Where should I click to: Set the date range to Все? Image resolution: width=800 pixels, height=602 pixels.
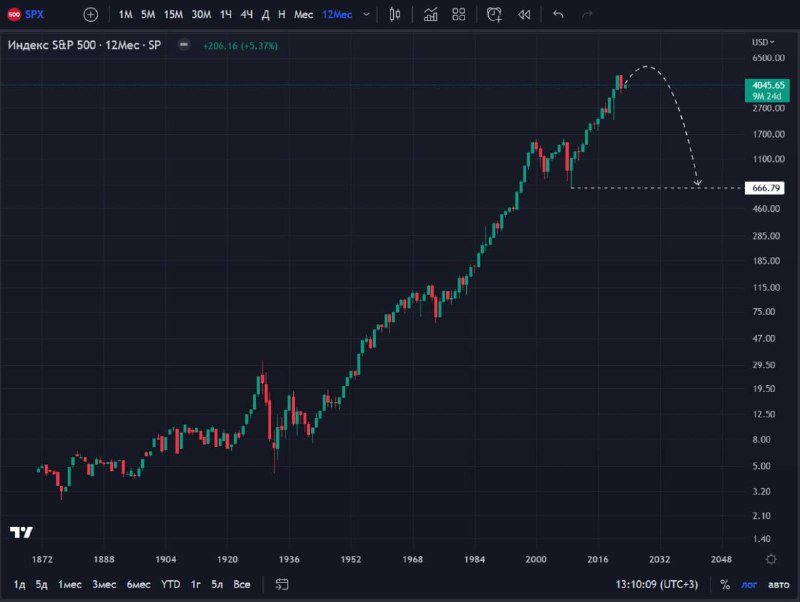[x=242, y=585]
